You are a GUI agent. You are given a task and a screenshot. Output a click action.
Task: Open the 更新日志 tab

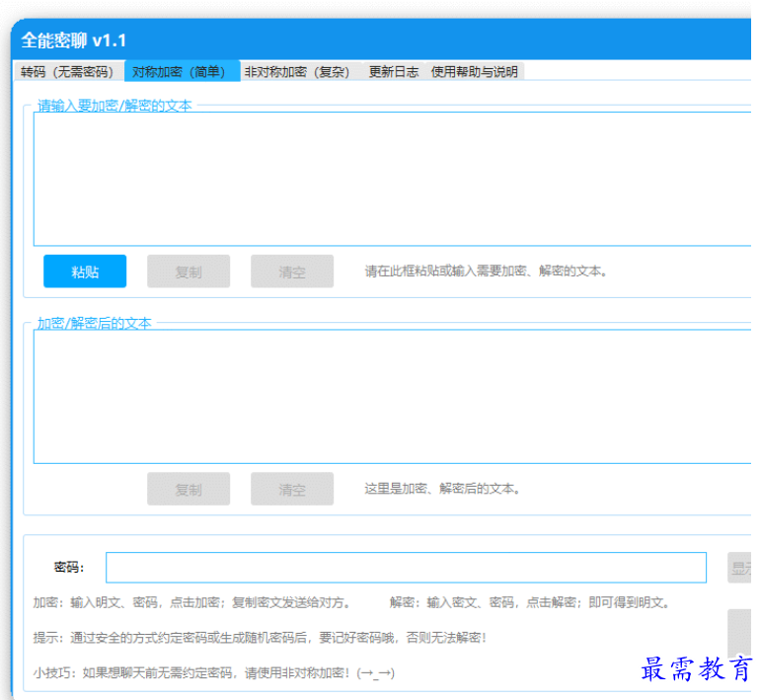click(x=393, y=72)
